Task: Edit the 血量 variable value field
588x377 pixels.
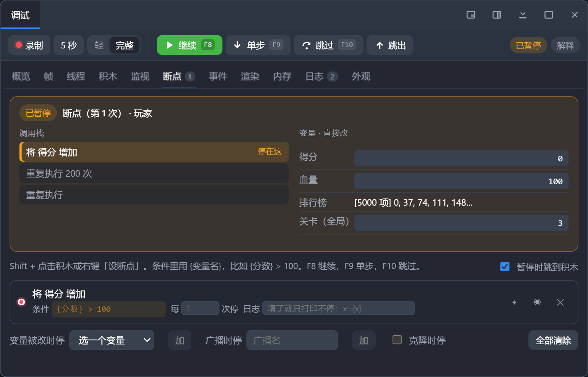Action: (x=461, y=181)
